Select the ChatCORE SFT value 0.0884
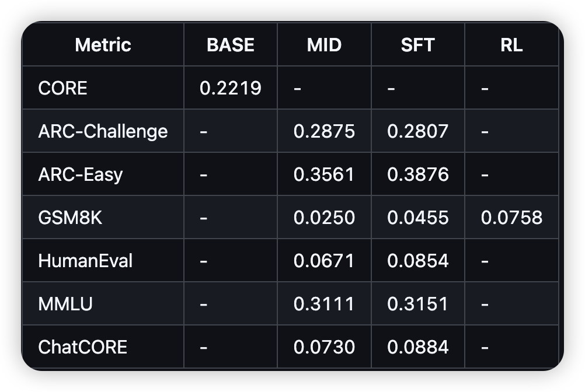The height and width of the screenshot is (392, 585). coord(417,347)
